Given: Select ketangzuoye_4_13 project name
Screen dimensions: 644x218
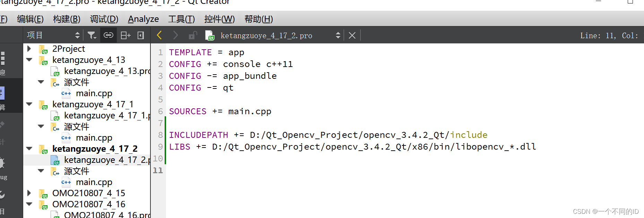Looking at the screenshot, I should [x=89, y=60].
